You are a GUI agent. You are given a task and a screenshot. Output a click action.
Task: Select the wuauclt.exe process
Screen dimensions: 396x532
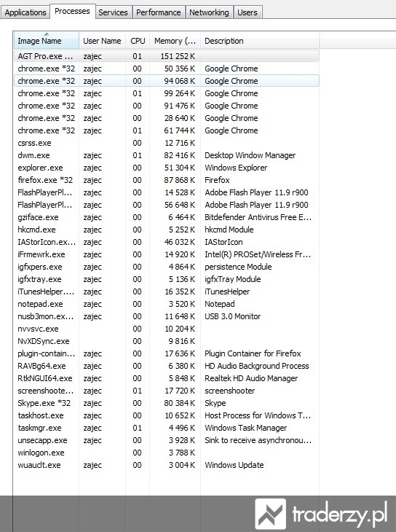[167, 465]
